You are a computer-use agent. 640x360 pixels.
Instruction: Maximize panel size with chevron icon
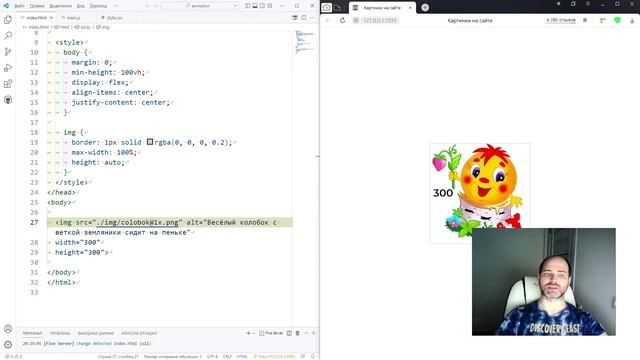(x=306, y=333)
